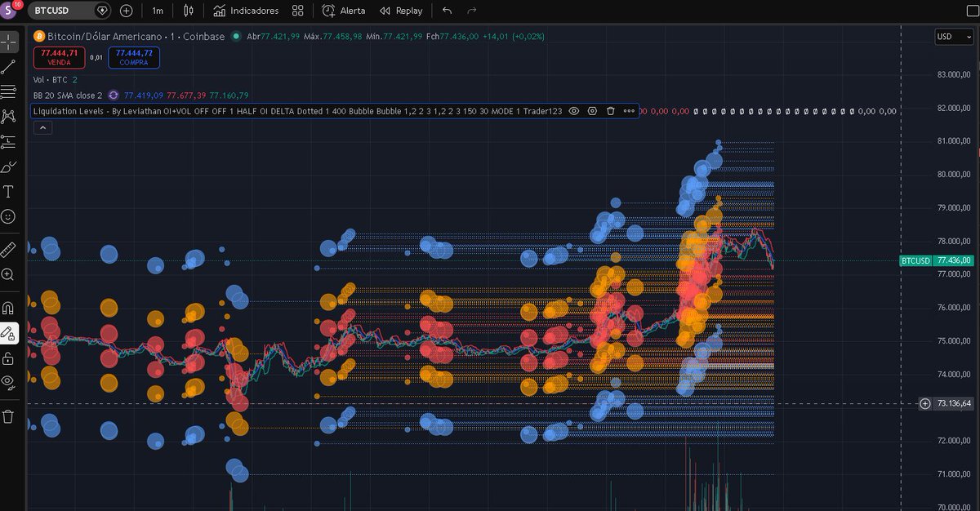Remove the Liquidation Levels indicator
Screen dimensions: 980x511
pos(610,111)
